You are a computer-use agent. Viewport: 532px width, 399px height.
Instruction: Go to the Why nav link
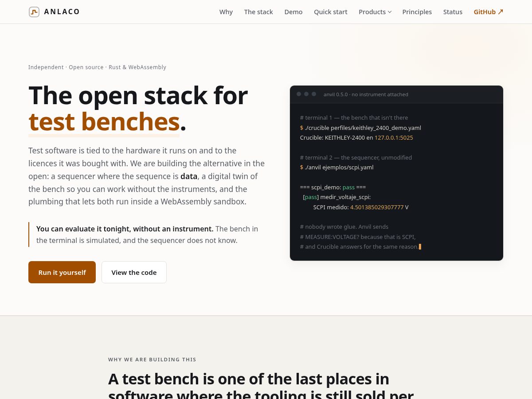click(x=226, y=12)
